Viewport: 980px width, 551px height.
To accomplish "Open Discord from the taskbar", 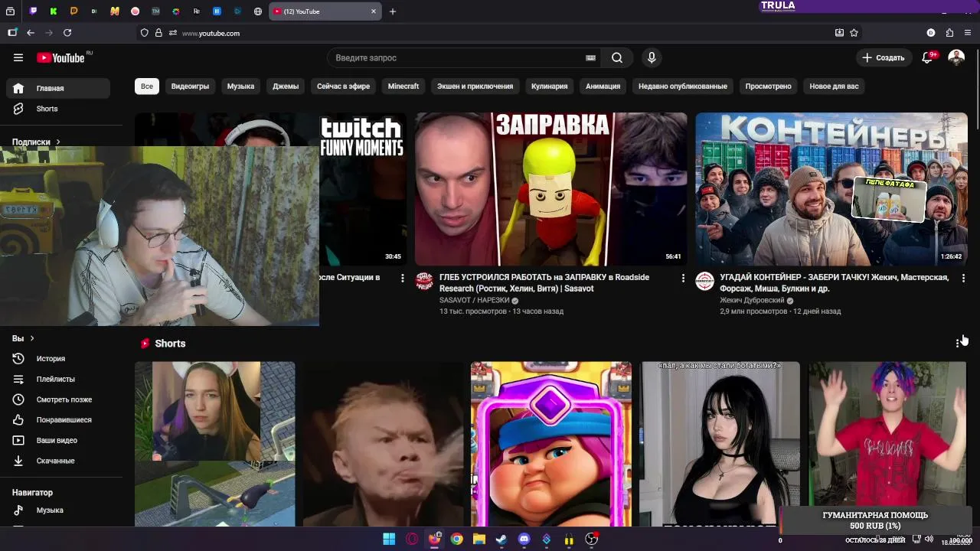I will [524, 540].
